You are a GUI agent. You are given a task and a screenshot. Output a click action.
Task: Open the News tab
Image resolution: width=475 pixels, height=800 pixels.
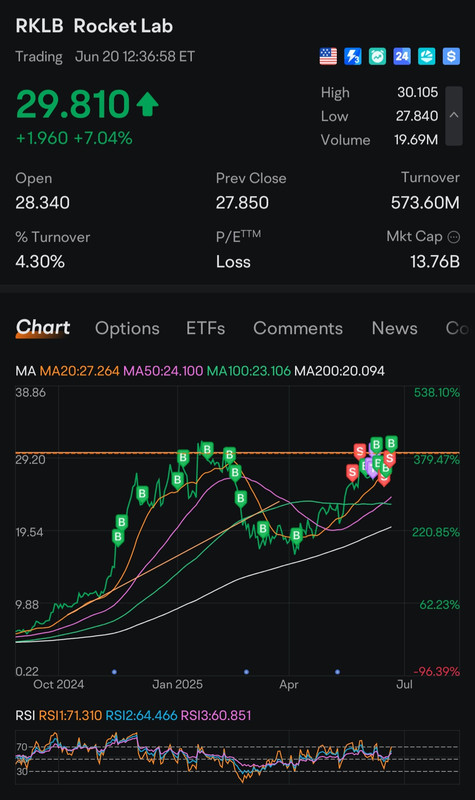point(394,328)
